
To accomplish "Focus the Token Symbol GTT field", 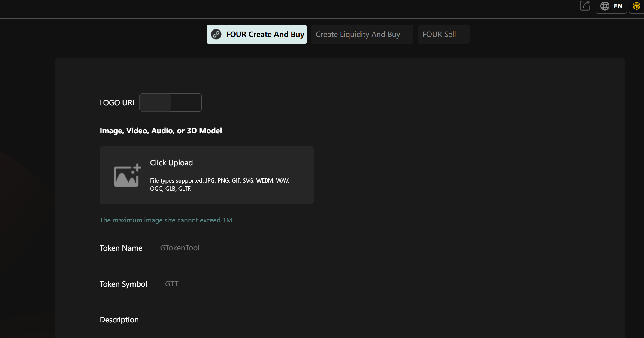I will tap(368, 284).
